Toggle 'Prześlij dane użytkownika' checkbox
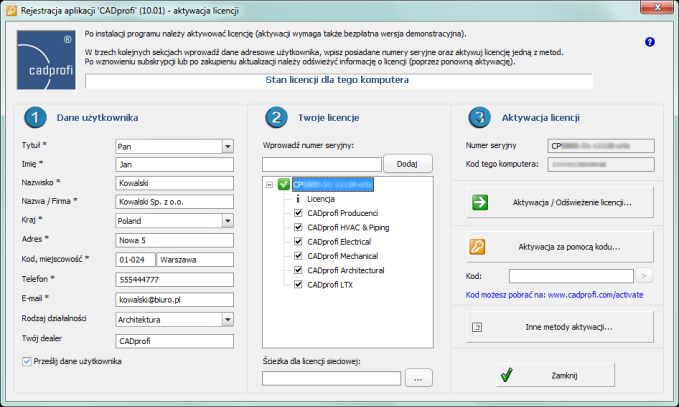The height and width of the screenshot is (407, 679). point(27,362)
